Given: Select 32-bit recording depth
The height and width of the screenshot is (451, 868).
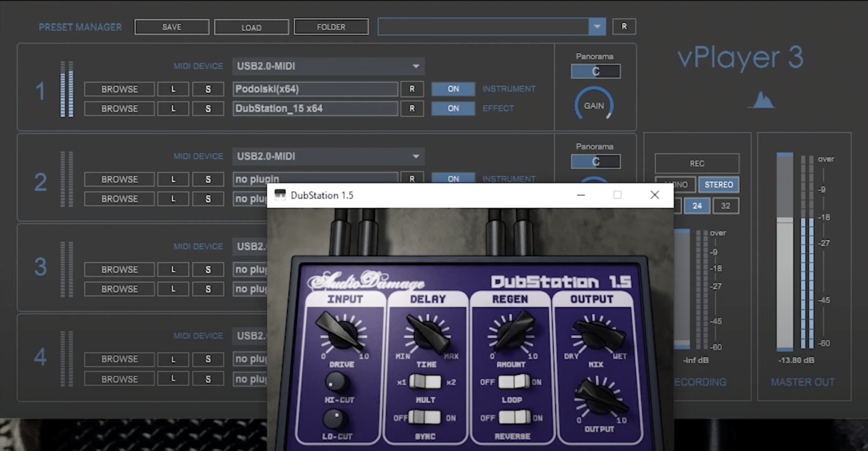Looking at the screenshot, I should tap(725, 206).
